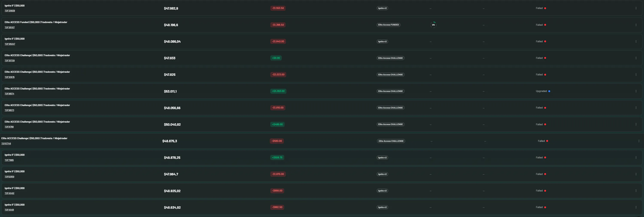Click the -$2,023.00 loss badge
Viewport: 644px width, 217px height.
278,74
